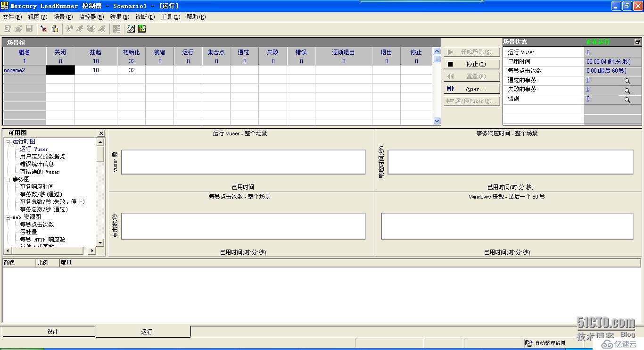Viewport: 644px width, 350px height.
Task: Select 用户定义的数据点 in the graph tree
Action: [x=42, y=157]
